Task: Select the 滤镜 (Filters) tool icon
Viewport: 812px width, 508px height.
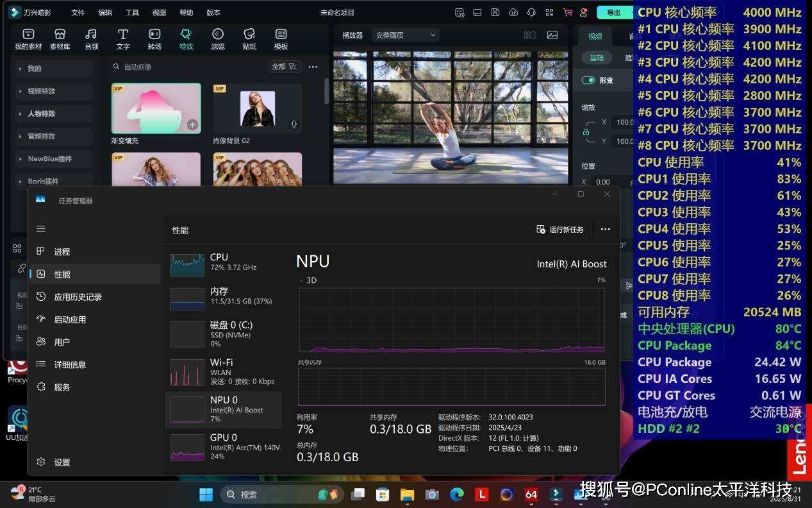Action: (x=218, y=39)
